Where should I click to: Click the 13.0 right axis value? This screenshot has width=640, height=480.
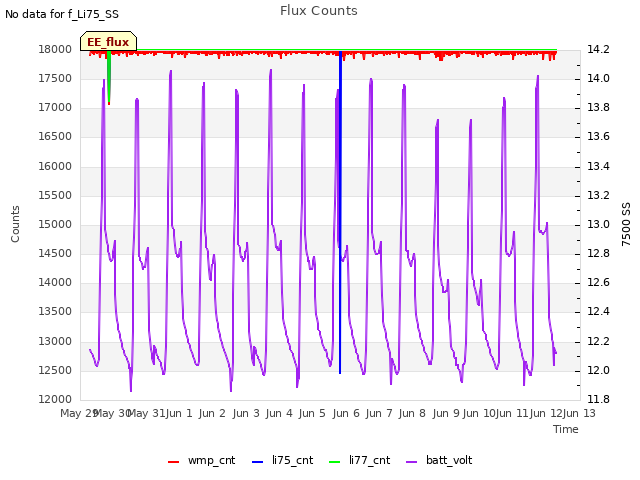598,224
